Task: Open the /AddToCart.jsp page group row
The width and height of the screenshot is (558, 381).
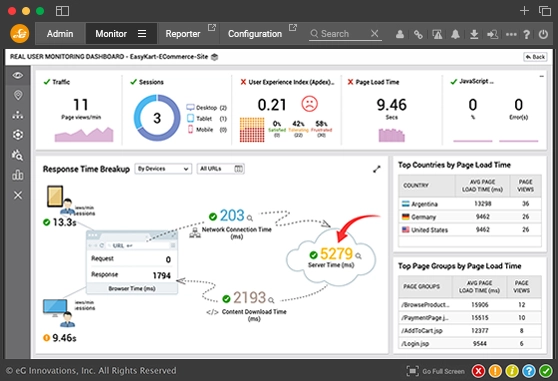Action: click(x=470, y=331)
